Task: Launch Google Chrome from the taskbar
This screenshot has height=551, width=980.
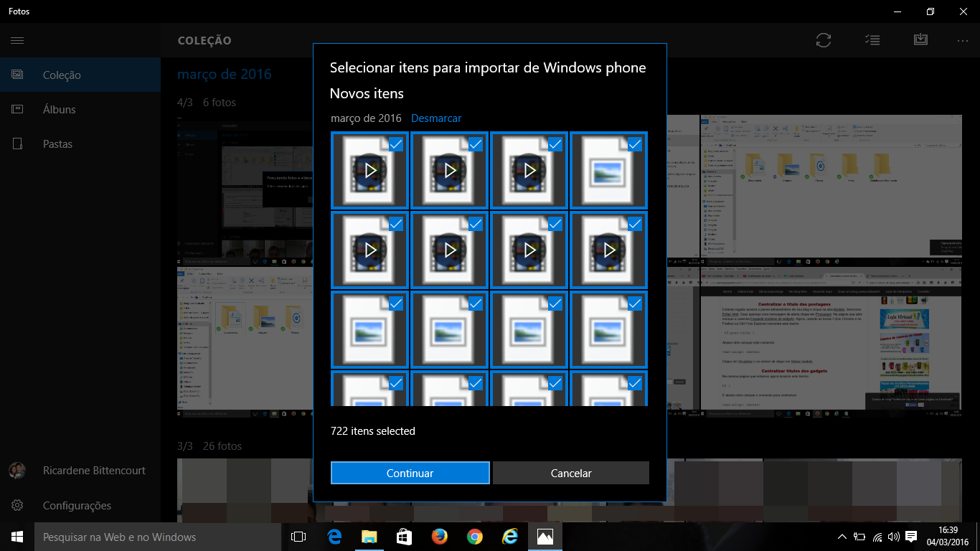Action: coord(474,536)
